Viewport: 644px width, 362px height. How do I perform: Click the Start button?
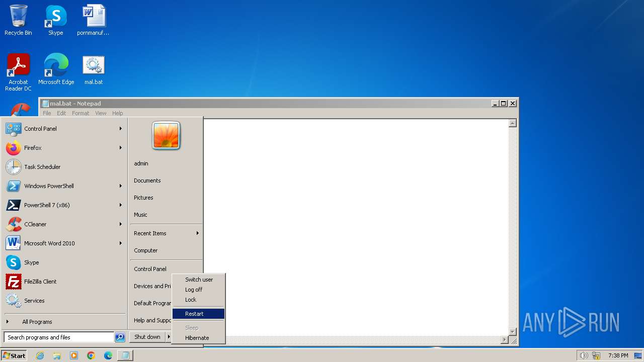point(14,355)
